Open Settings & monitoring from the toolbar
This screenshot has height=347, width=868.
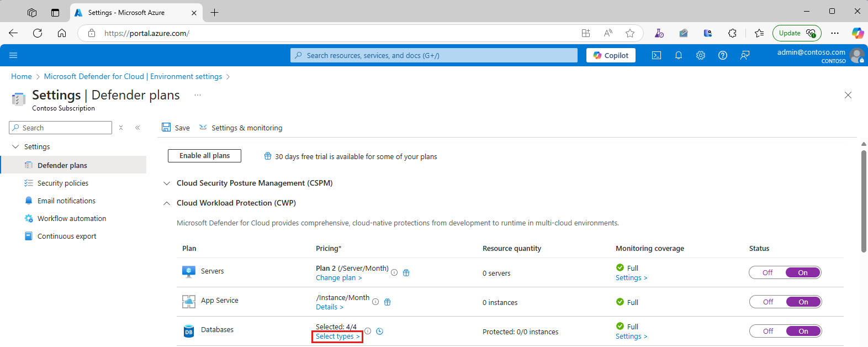click(x=241, y=128)
